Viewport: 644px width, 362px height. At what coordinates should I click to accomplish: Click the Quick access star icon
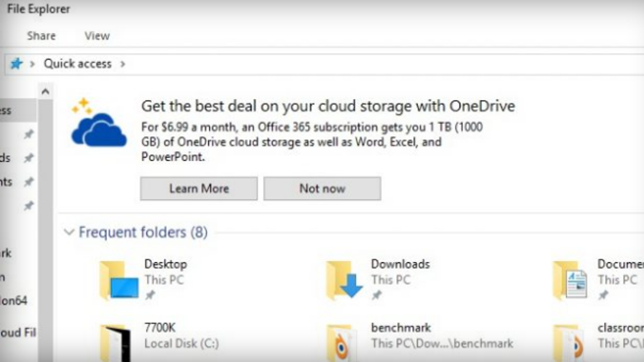coord(16,64)
